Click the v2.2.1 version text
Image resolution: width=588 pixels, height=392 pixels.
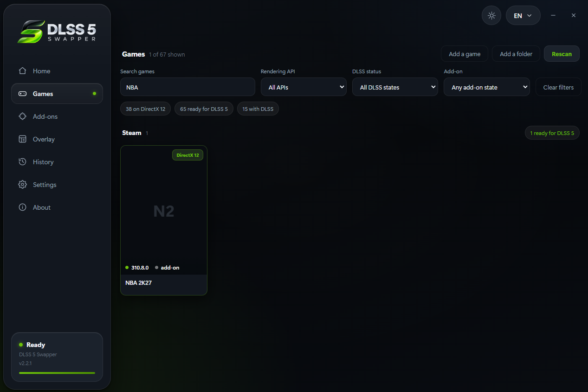tap(26, 363)
